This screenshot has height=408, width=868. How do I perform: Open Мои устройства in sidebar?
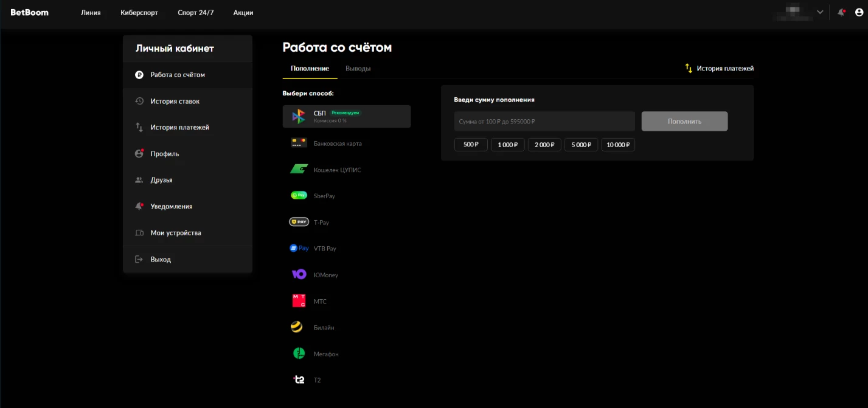175,233
